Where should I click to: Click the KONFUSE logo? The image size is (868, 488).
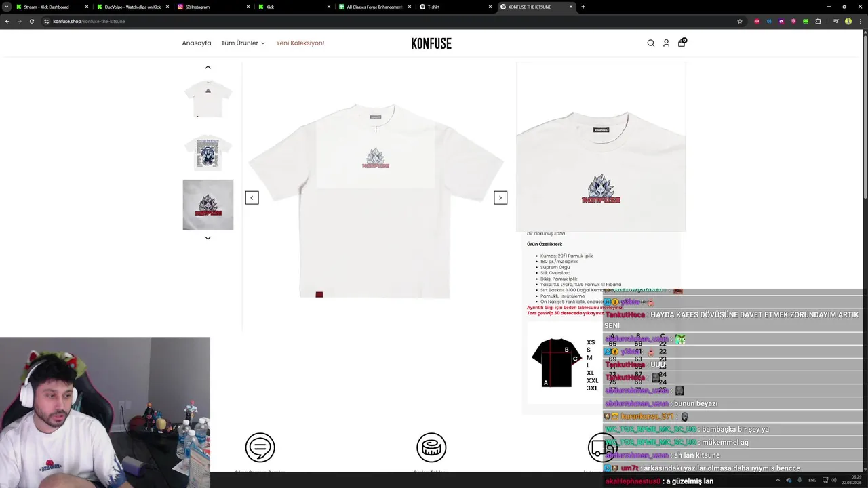click(431, 43)
